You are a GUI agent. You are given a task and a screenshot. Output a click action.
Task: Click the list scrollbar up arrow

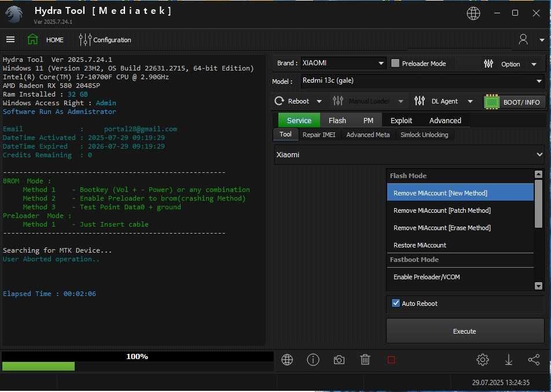tap(538, 174)
